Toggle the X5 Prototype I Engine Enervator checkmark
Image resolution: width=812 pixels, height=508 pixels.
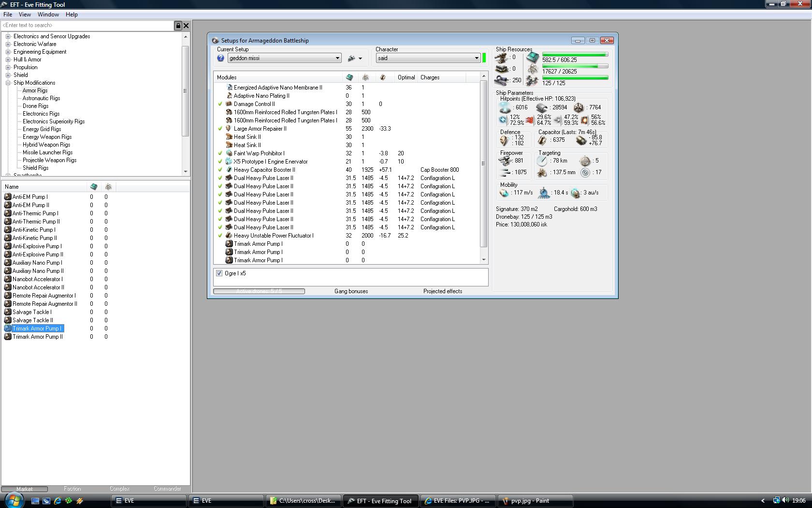coord(220,162)
